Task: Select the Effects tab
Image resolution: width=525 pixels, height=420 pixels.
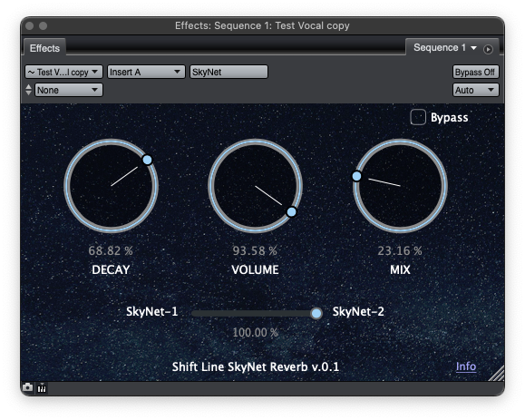Action: click(x=44, y=48)
